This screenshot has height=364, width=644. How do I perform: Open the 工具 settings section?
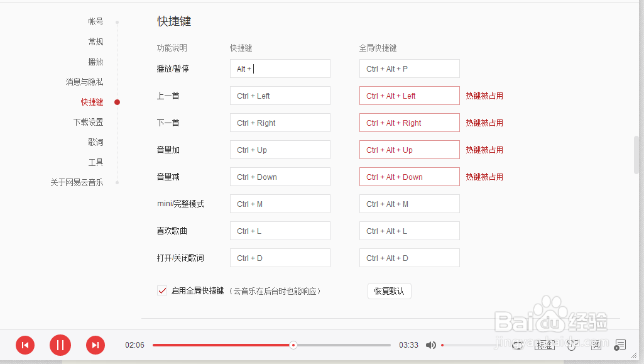(96, 162)
